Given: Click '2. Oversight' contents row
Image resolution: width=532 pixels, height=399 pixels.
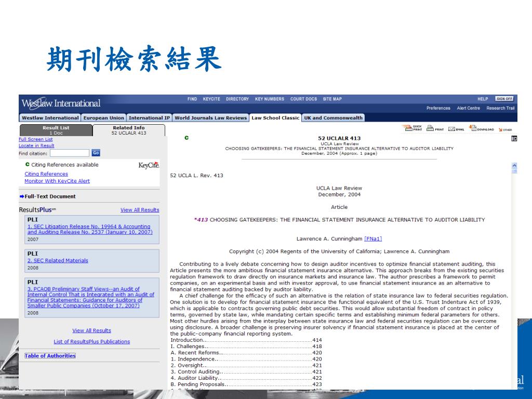Looking at the screenshot, I should [246, 365].
